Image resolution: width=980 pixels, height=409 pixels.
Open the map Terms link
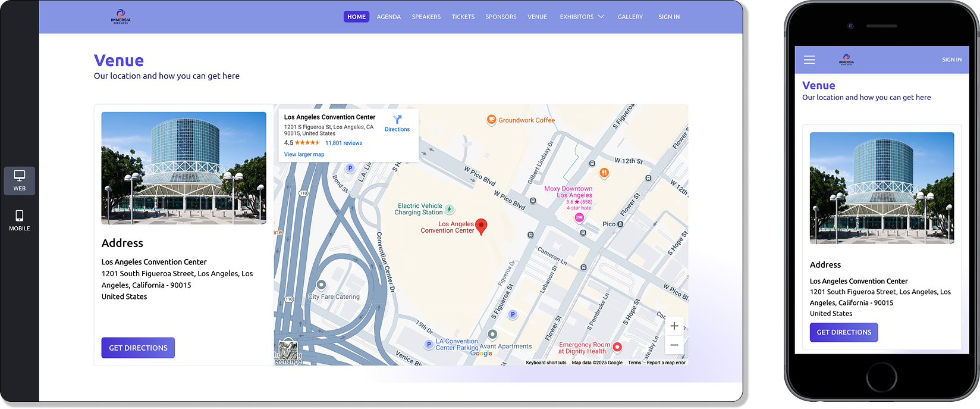(x=635, y=363)
